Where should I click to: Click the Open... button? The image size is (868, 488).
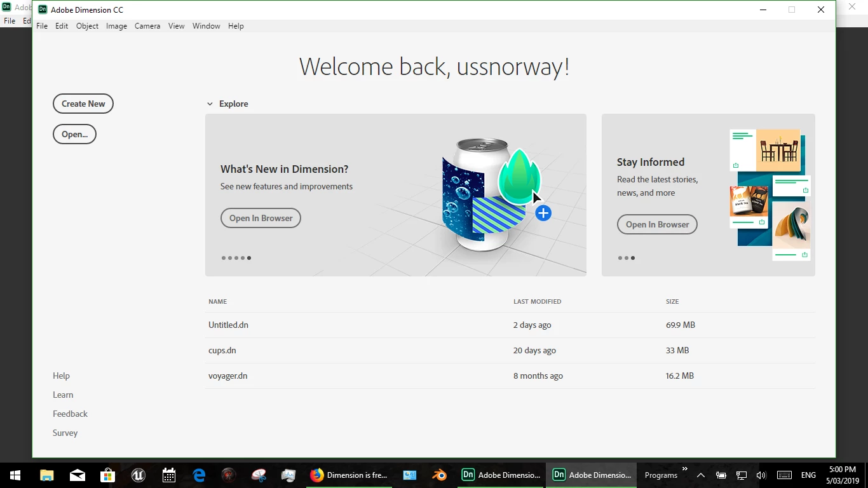point(74,134)
